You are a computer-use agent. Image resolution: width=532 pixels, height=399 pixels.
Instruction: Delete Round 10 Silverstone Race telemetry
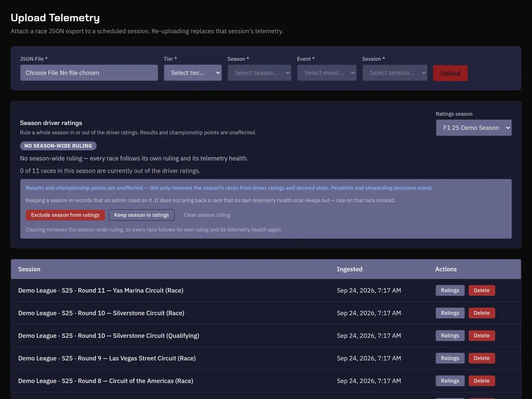(482, 313)
